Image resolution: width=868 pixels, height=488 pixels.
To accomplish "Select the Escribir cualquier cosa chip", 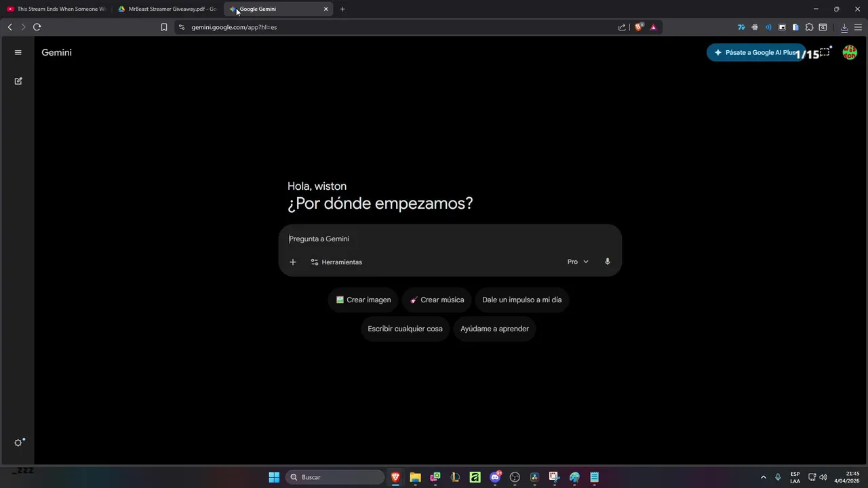I will click(405, 329).
